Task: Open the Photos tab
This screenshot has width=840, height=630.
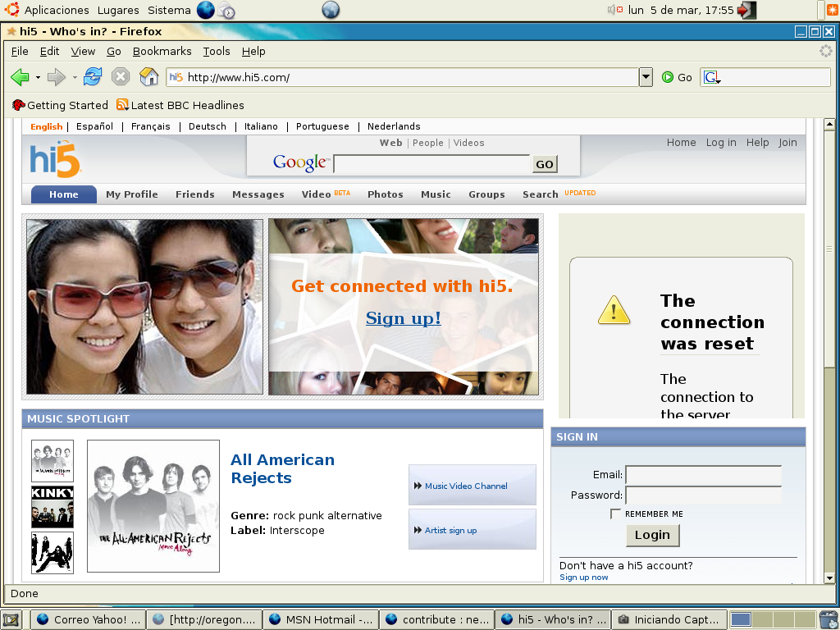Action: (386, 194)
